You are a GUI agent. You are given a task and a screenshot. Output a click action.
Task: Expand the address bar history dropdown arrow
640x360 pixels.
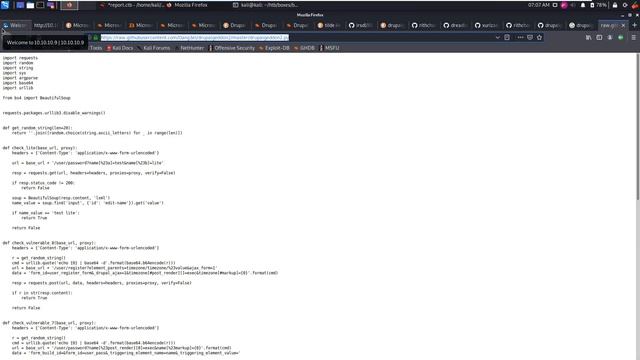498,38
